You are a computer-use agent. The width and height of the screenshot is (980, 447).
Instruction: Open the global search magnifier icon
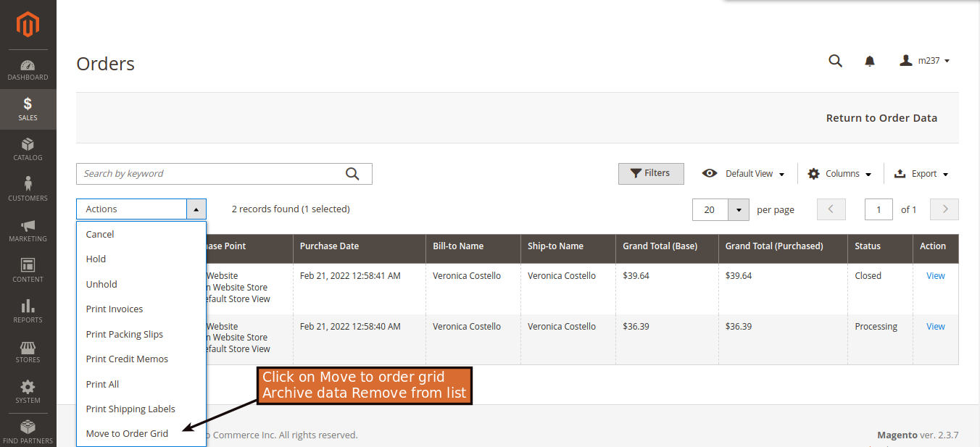[x=835, y=61]
